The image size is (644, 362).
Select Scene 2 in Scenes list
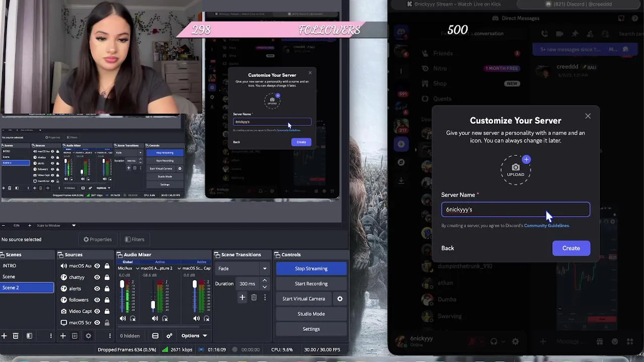pyautogui.click(x=27, y=288)
